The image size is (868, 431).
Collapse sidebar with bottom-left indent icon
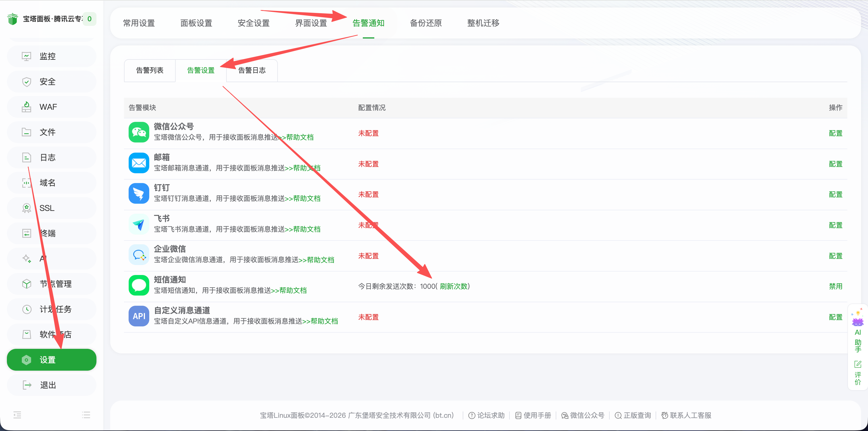(x=17, y=415)
